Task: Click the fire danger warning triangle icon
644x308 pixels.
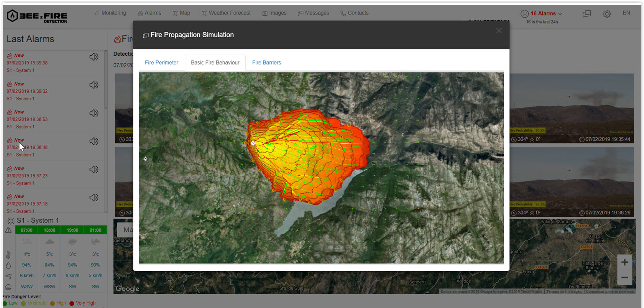Action: pos(8,230)
